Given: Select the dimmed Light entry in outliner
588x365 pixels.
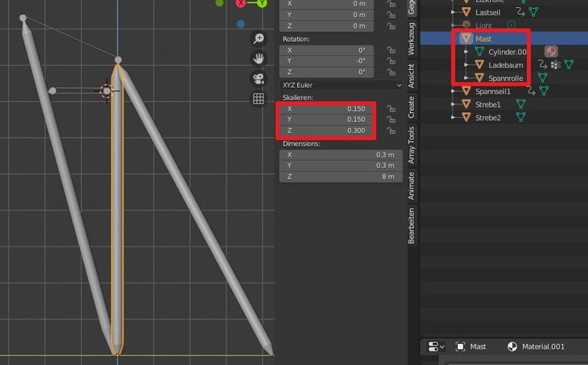Looking at the screenshot, I should tap(484, 25).
